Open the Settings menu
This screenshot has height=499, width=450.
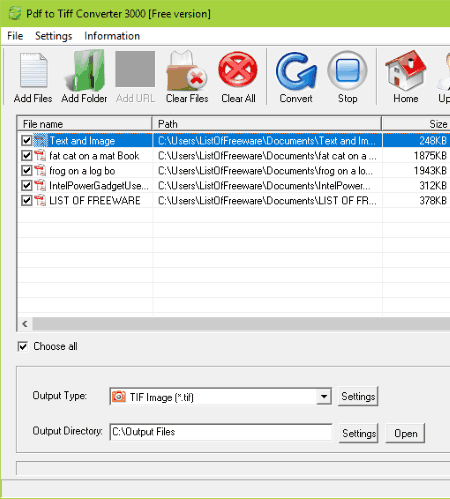click(54, 36)
